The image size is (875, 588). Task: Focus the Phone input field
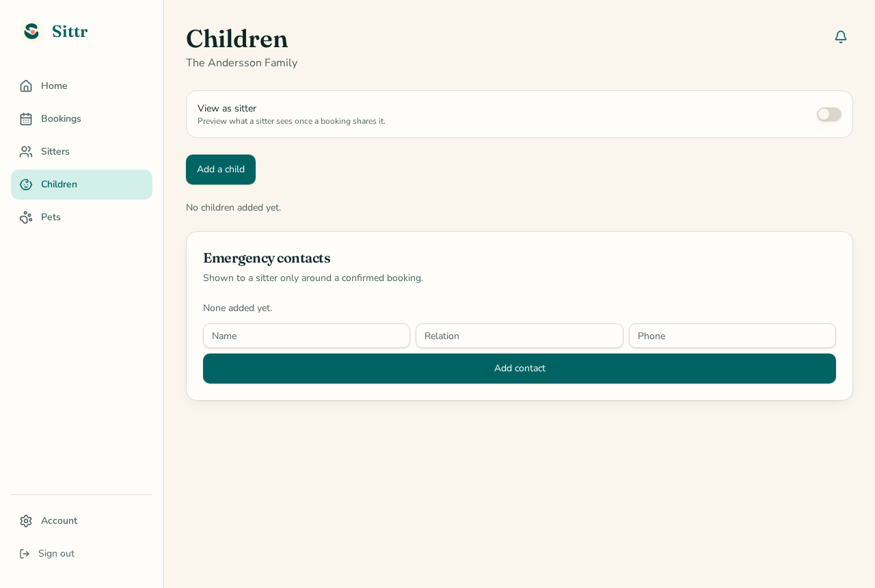732,336
